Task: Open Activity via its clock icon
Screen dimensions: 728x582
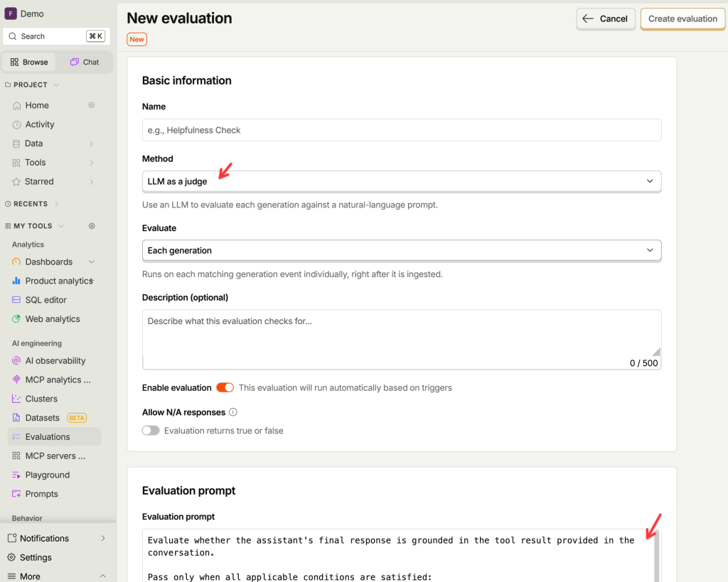Action: pyautogui.click(x=17, y=124)
